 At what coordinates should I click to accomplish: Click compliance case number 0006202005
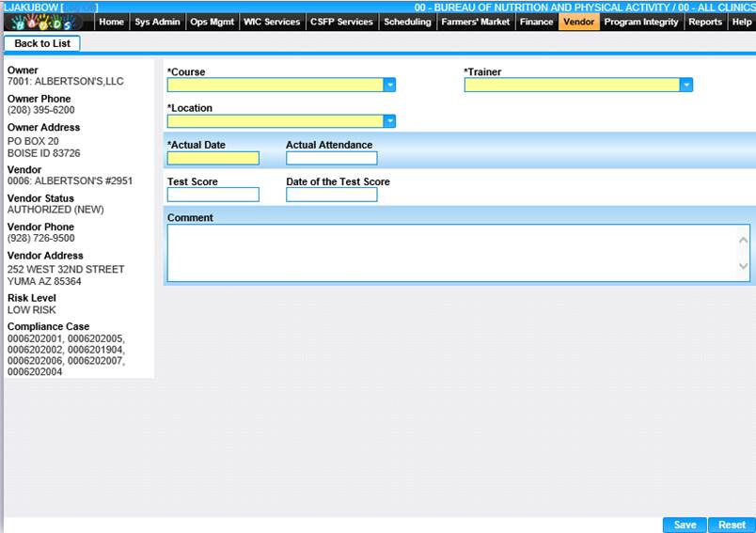pos(96,338)
